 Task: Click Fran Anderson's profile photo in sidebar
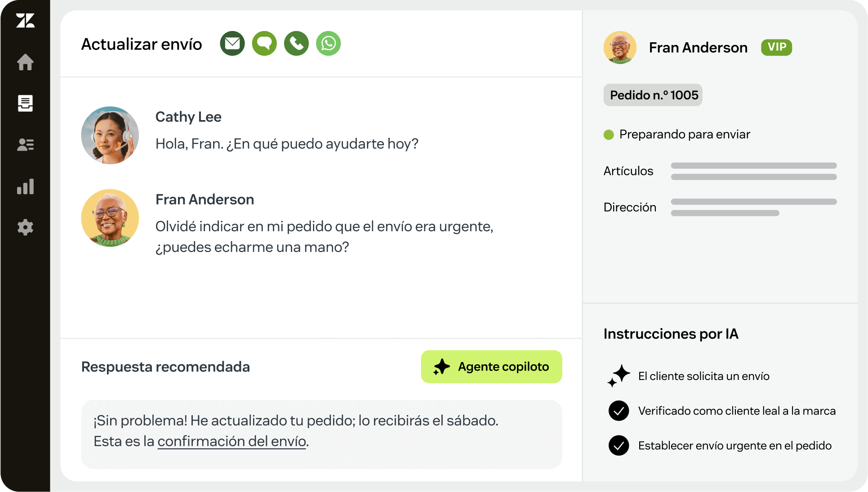click(x=620, y=48)
